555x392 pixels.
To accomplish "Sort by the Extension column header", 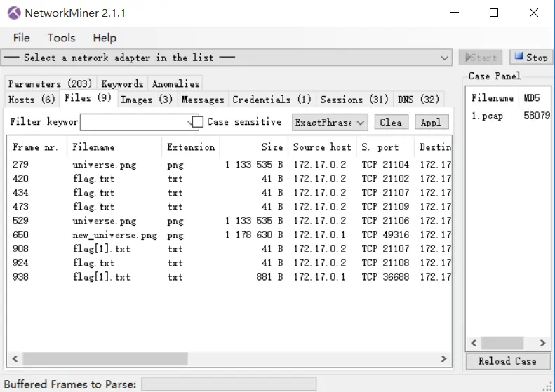I will (x=191, y=147).
